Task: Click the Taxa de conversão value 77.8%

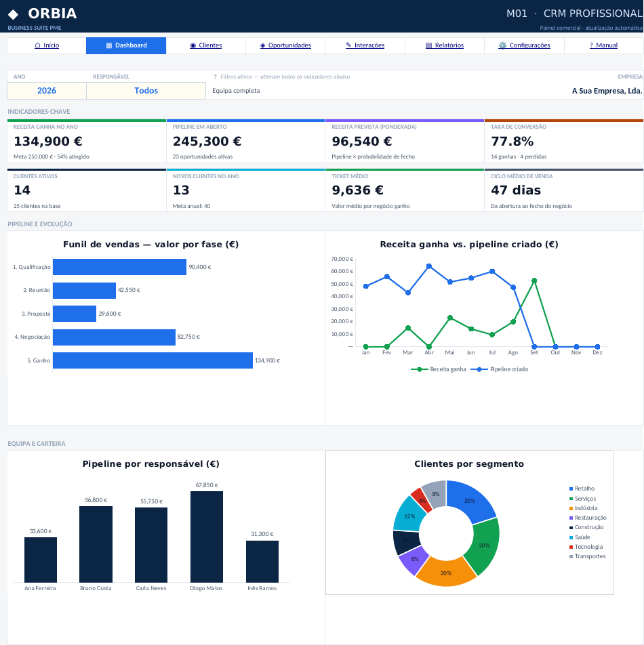Action: [x=512, y=142]
